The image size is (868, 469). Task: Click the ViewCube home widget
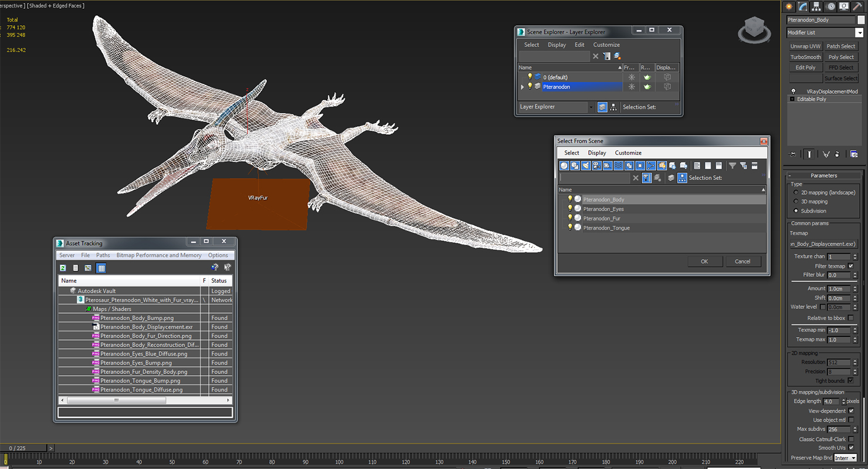[x=755, y=29]
